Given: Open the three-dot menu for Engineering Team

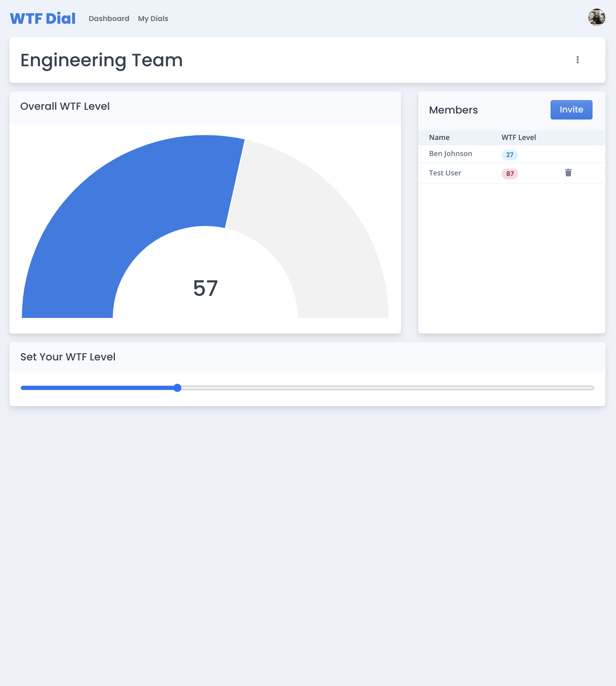Looking at the screenshot, I should (x=577, y=60).
